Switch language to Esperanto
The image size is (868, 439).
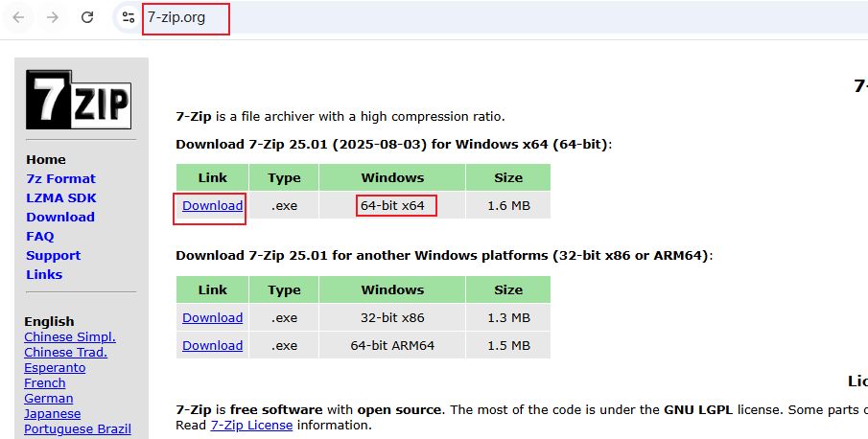[x=55, y=368]
